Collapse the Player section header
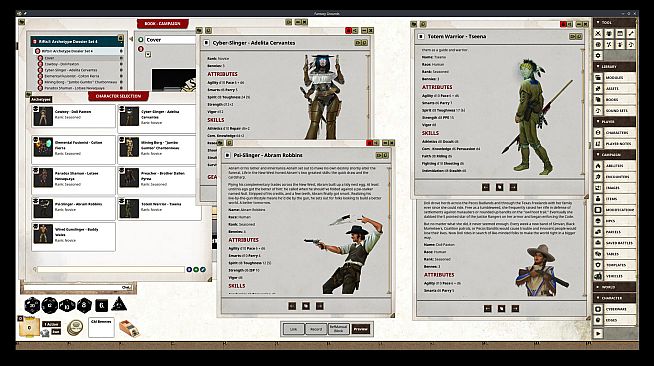The image size is (654, 366). pos(615,121)
